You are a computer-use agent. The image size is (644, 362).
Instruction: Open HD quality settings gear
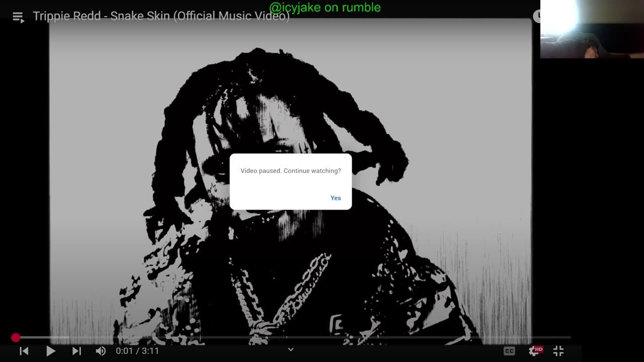point(535,350)
